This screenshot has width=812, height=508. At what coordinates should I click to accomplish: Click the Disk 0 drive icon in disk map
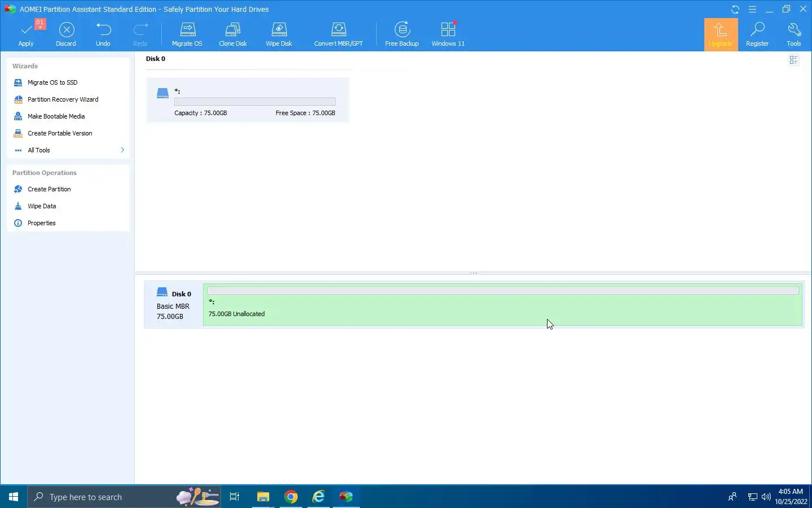click(x=162, y=292)
